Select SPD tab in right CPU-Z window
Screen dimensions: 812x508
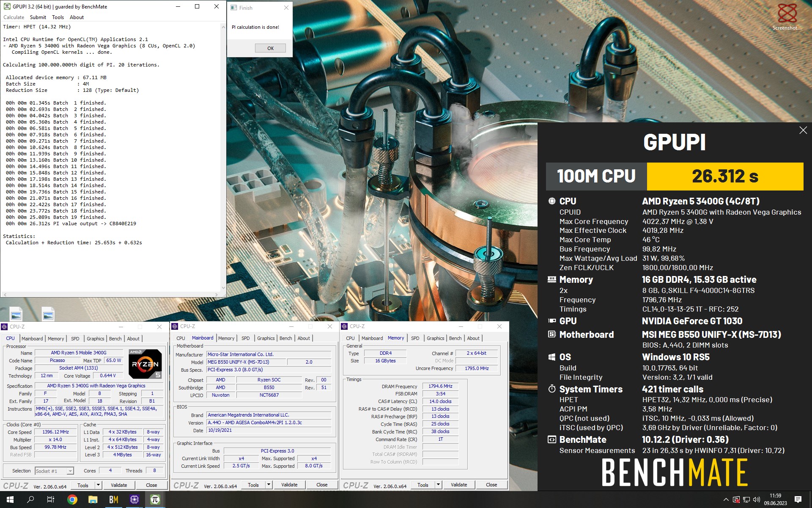(415, 338)
